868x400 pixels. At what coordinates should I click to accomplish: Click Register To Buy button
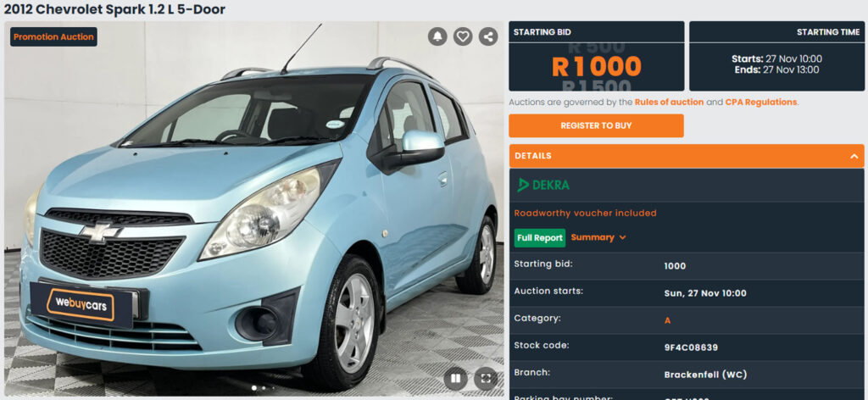[x=596, y=125]
